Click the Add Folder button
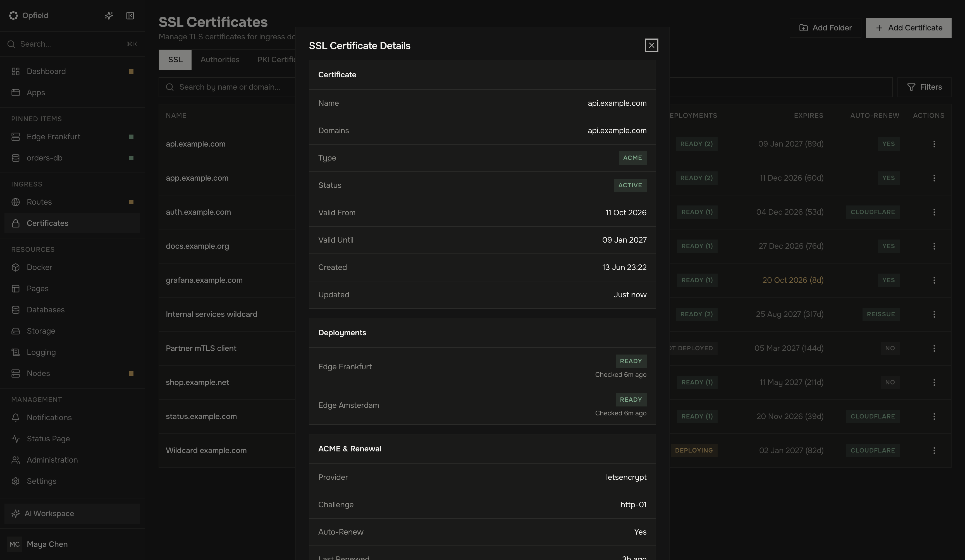Screen dimensions: 965x560 (x=825, y=28)
